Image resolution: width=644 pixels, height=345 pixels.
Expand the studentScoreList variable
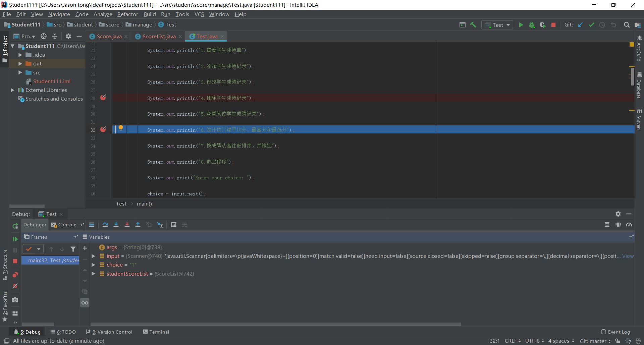[94, 274]
